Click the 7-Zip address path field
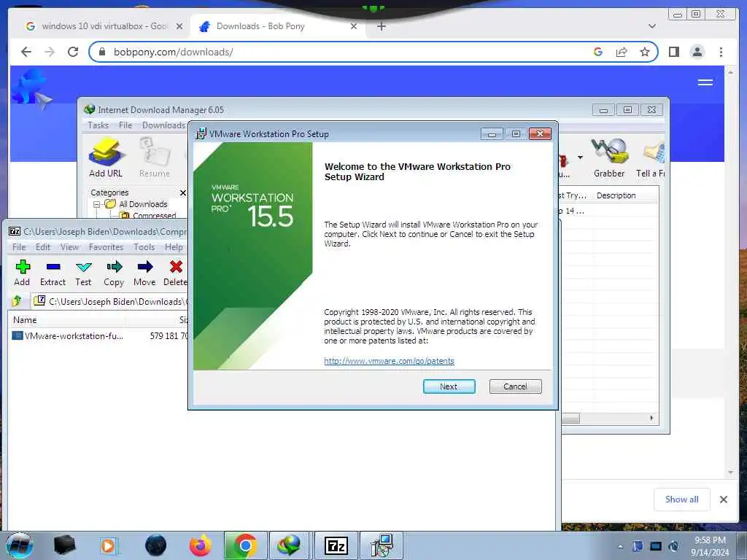This screenshot has height=560, width=747. tap(109, 301)
